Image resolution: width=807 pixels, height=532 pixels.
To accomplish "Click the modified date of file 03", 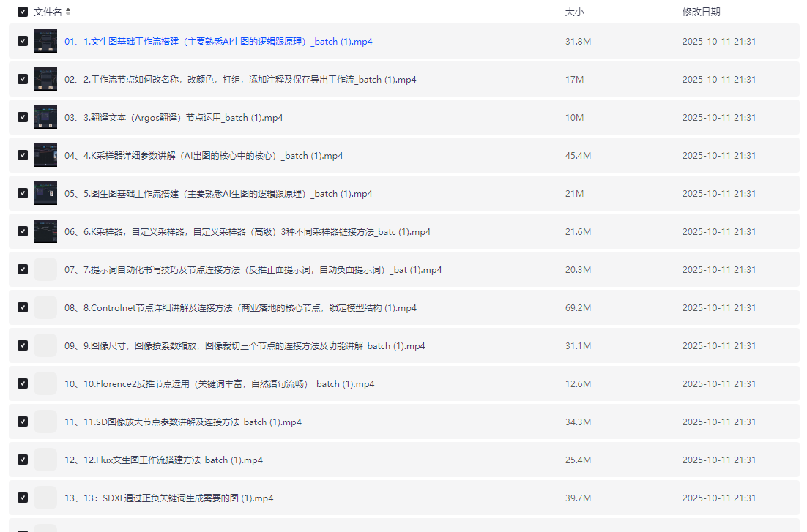I will click(x=718, y=118).
